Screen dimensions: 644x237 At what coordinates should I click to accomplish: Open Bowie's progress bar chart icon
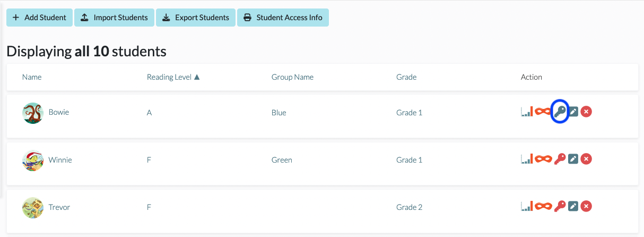click(527, 112)
